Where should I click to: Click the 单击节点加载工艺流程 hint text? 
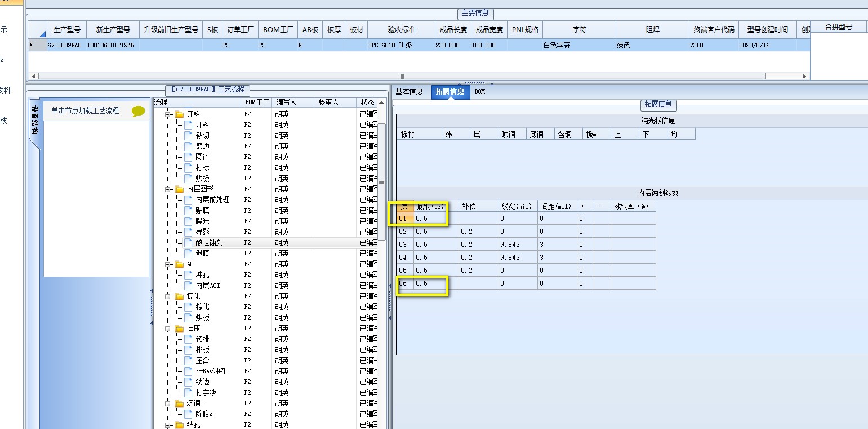[x=85, y=111]
